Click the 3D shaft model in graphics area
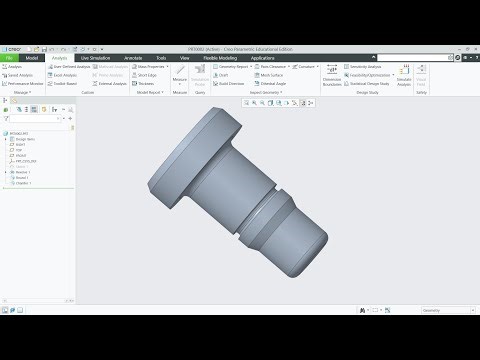This screenshot has width=480, height=360. pyautogui.click(x=238, y=192)
